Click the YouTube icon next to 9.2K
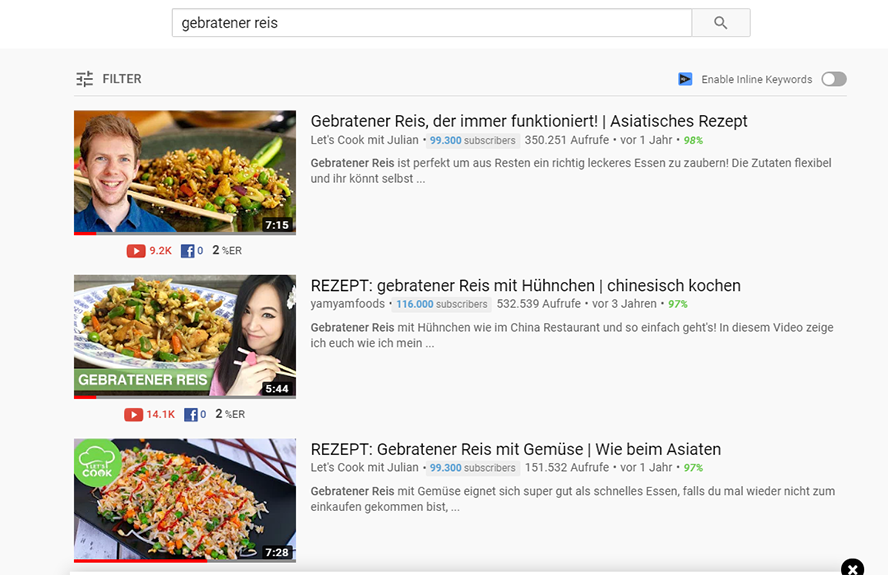Viewport: 888px width, 575px height. point(136,250)
